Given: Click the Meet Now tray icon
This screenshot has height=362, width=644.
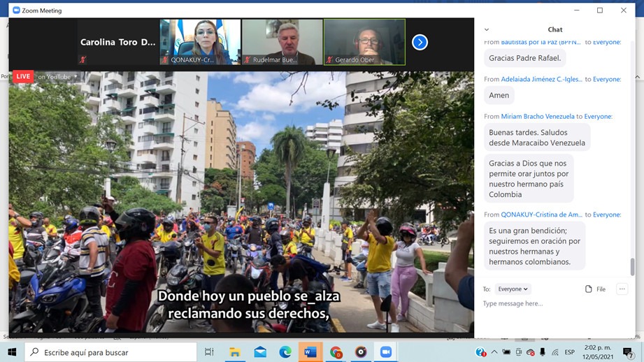Looking at the screenshot, I should click(x=519, y=352).
